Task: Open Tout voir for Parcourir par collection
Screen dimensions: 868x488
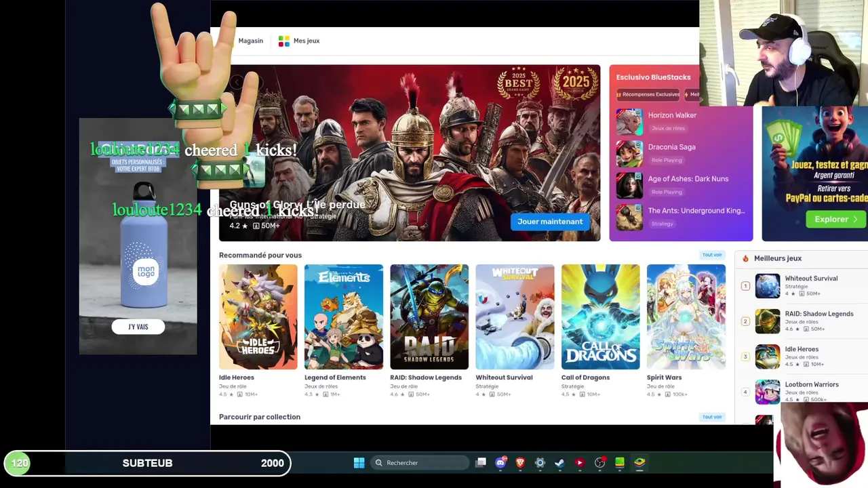Action: [712, 417]
